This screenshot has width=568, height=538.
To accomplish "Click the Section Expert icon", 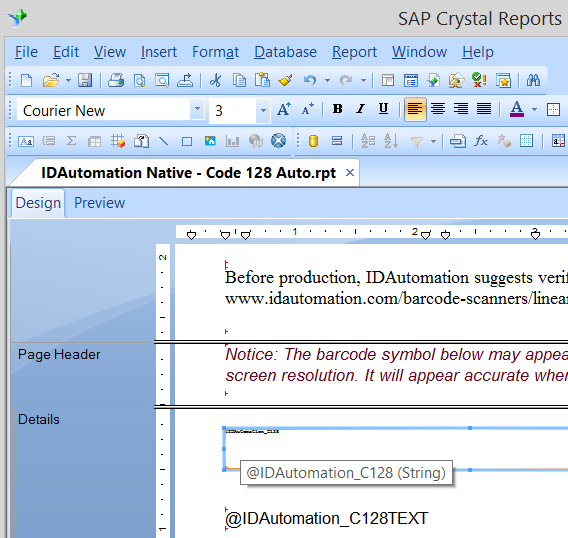I will (x=337, y=141).
